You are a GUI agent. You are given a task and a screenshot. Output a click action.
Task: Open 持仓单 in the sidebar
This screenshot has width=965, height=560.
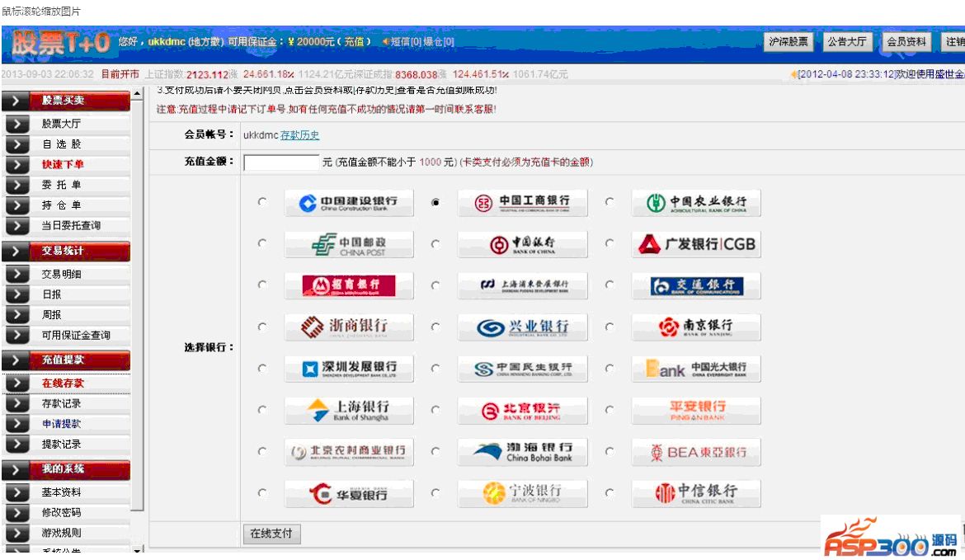pyautogui.click(x=62, y=205)
